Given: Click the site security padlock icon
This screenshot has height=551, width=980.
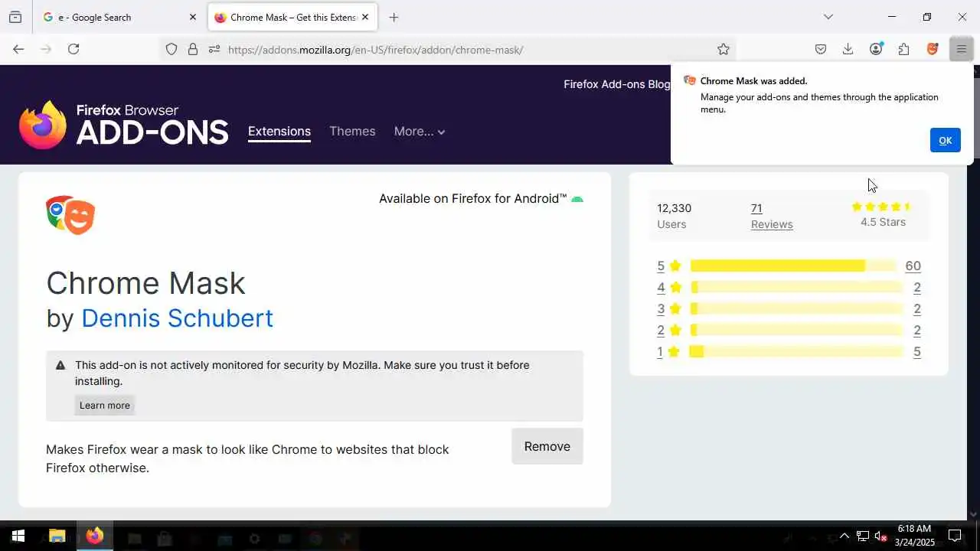Looking at the screenshot, I should pos(193,49).
